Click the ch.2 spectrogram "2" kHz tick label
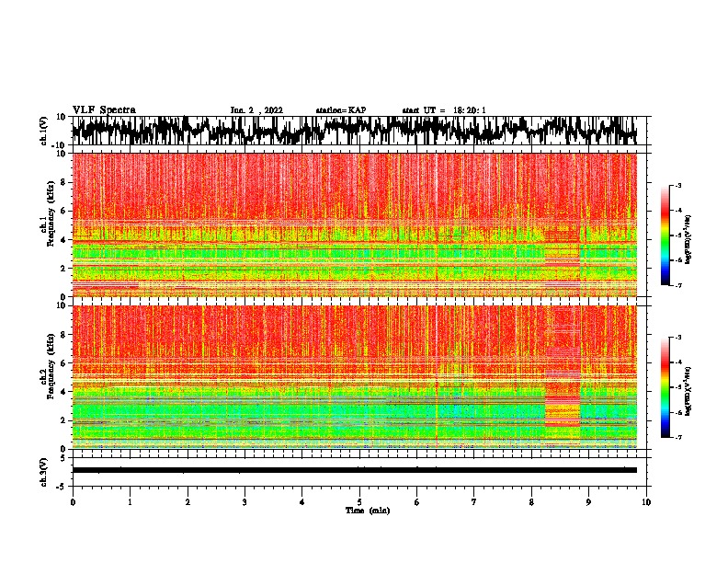Viewport: 728px width, 563px height. 63,420
